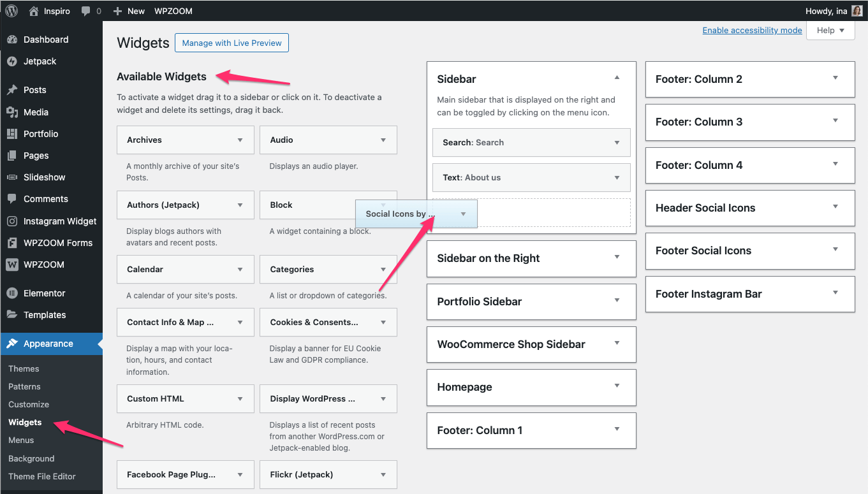Select the Custom HTML widget
The height and width of the screenshot is (494, 868).
tap(155, 398)
